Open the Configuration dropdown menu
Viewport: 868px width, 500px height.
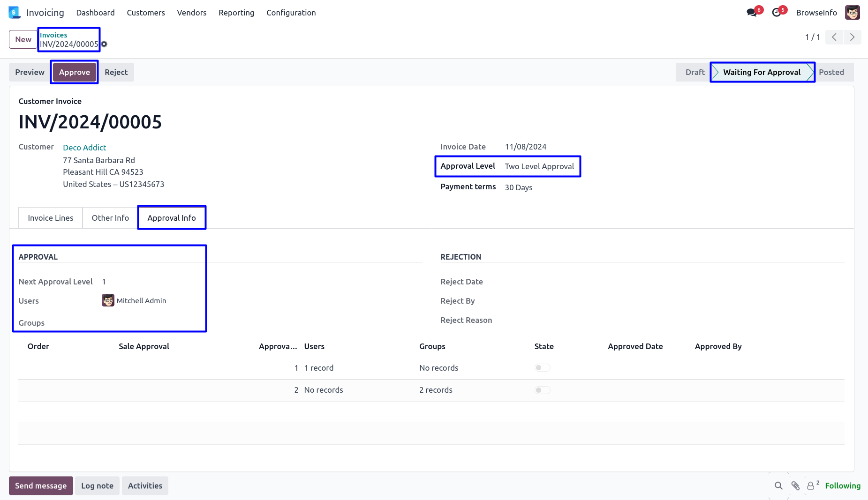click(x=291, y=13)
